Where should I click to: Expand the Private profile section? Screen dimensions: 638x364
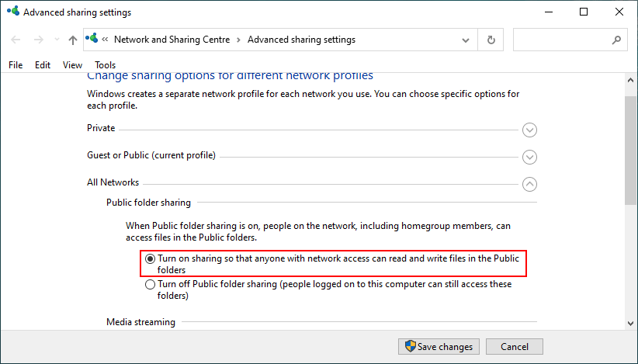pyautogui.click(x=529, y=130)
